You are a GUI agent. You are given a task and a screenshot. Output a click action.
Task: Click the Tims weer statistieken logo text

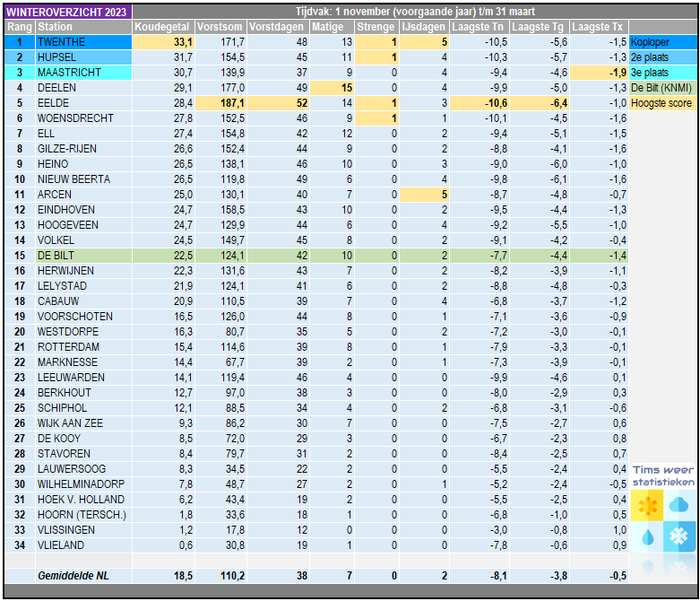tap(663, 476)
